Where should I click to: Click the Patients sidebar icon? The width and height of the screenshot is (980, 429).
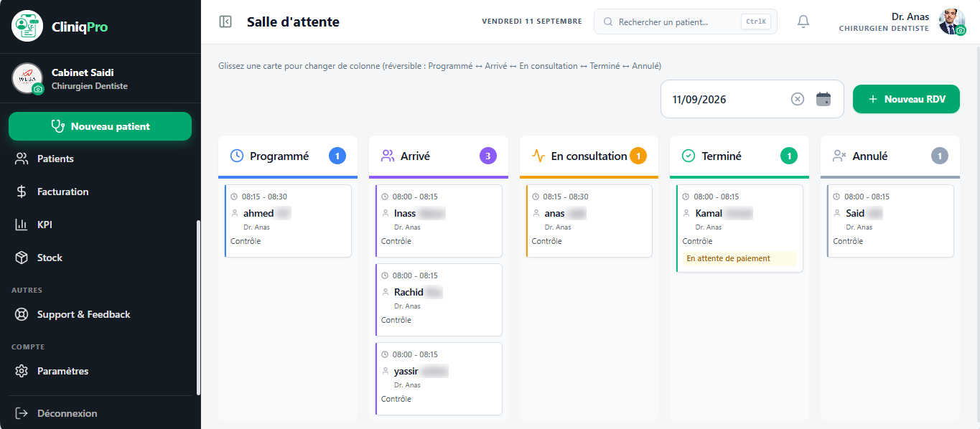pos(22,159)
